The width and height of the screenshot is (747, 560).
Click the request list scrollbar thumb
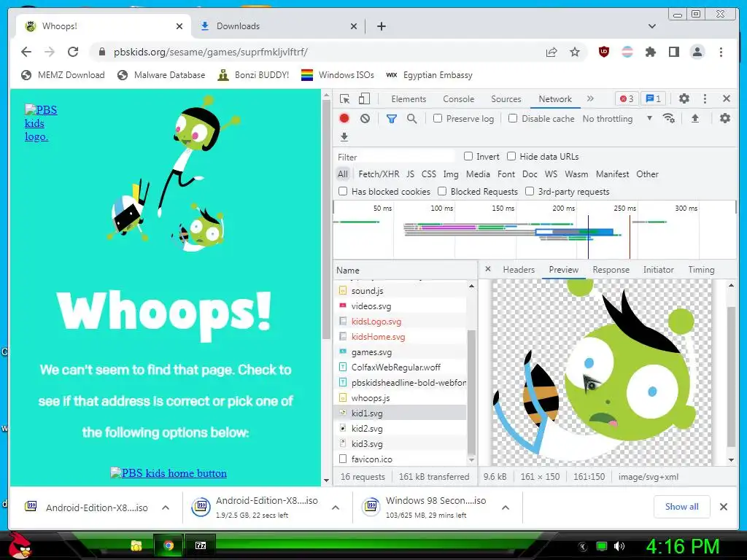(x=471, y=392)
